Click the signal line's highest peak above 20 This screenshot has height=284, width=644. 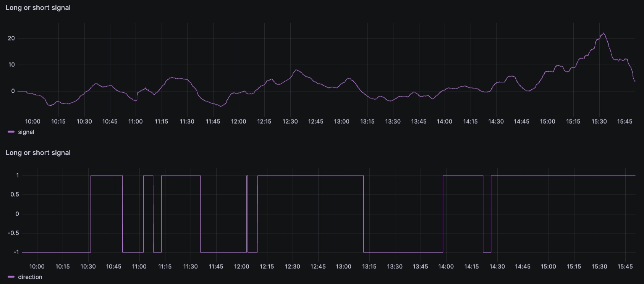603,33
